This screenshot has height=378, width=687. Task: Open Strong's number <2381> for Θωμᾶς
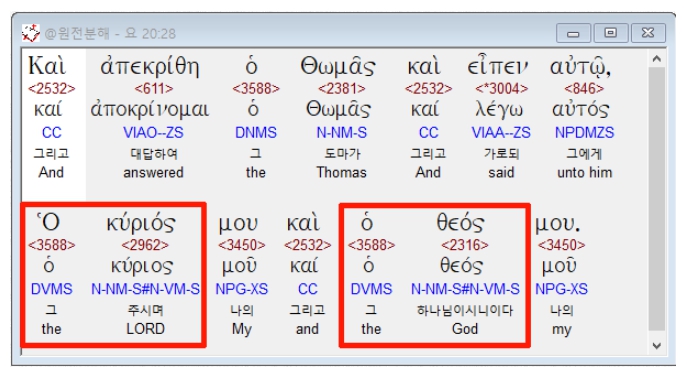(342, 89)
